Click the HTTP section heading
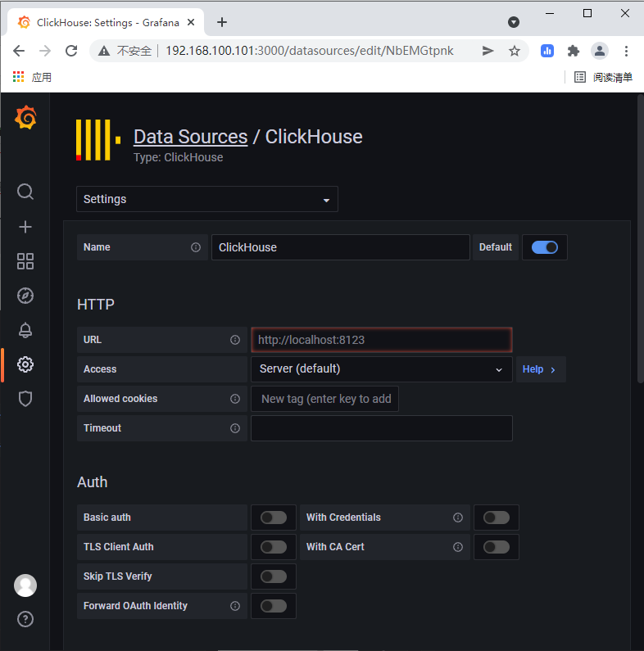 coord(96,305)
